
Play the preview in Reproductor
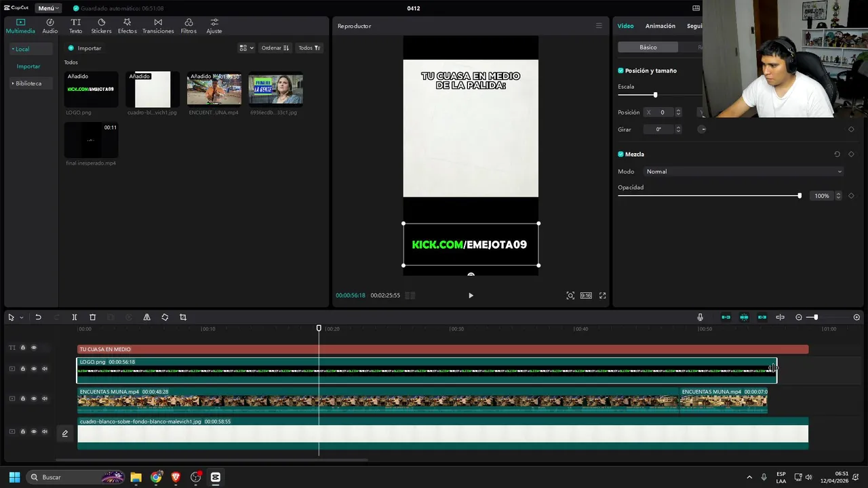click(x=471, y=296)
